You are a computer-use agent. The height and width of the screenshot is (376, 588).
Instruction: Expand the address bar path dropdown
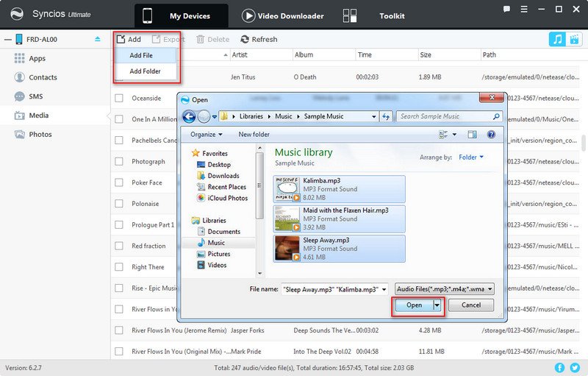point(373,117)
